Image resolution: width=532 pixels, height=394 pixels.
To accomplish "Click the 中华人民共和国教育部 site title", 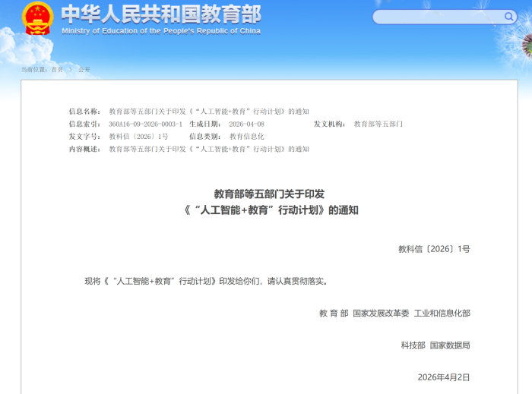I will tap(161, 14).
